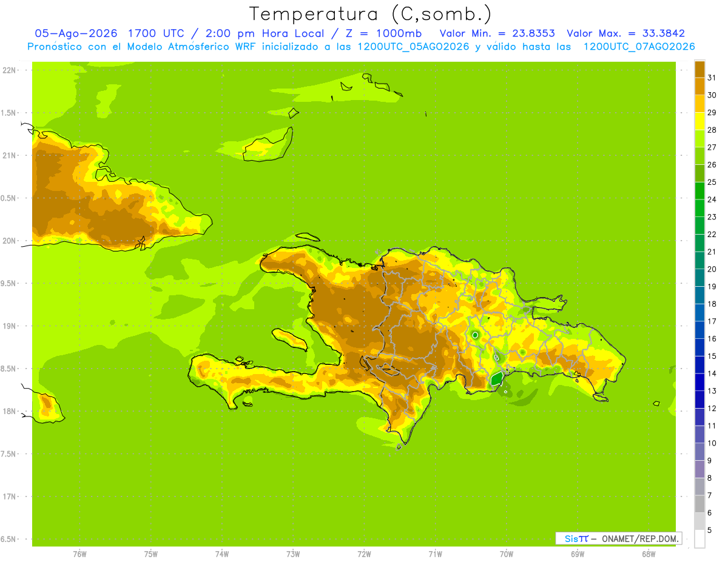Click legend swatch between 8 and 9

click(x=699, y=469)
